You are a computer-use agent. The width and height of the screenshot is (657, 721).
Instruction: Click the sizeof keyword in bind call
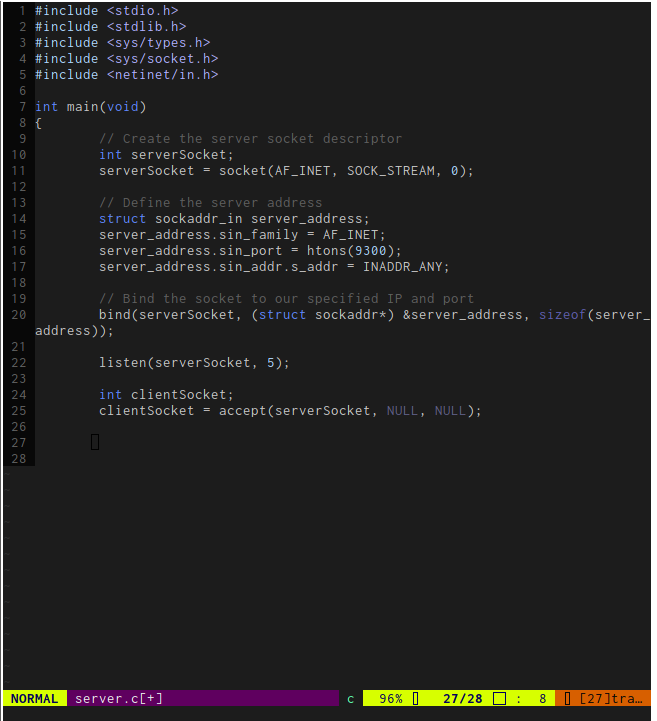point(562,315)
